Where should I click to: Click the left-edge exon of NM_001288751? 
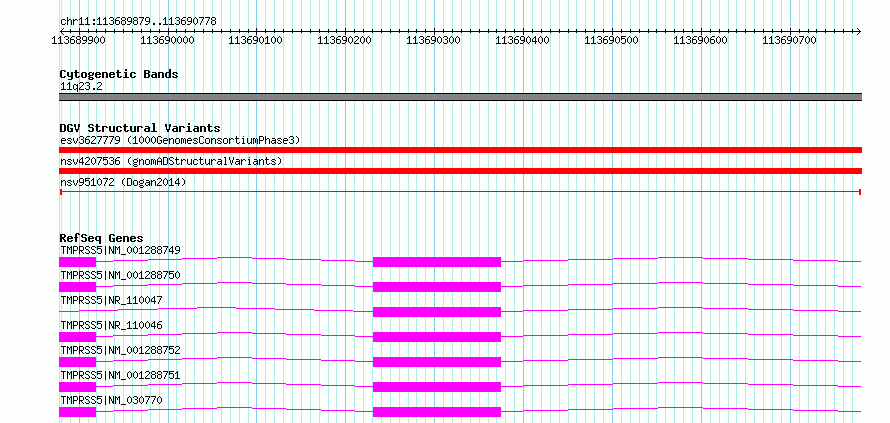pyautogui.click(x=78, y=387)
